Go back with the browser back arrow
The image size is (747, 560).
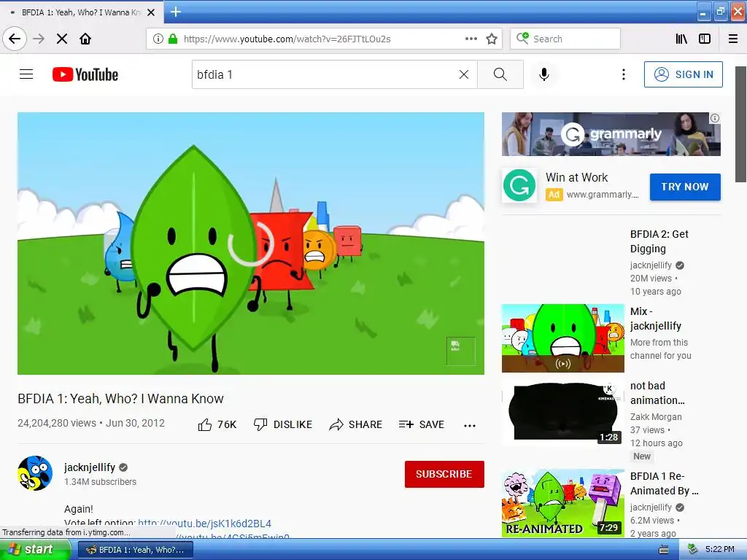(x=15, y=39)
